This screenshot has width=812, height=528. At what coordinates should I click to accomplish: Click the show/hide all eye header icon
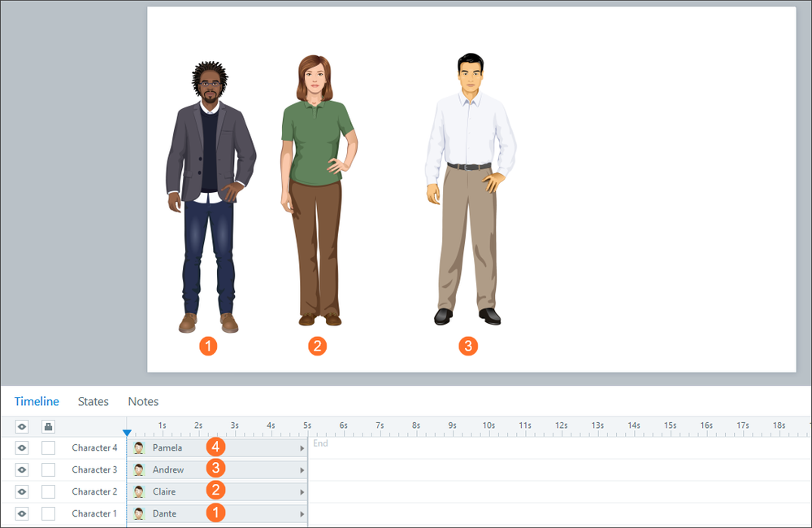(22, 425)
